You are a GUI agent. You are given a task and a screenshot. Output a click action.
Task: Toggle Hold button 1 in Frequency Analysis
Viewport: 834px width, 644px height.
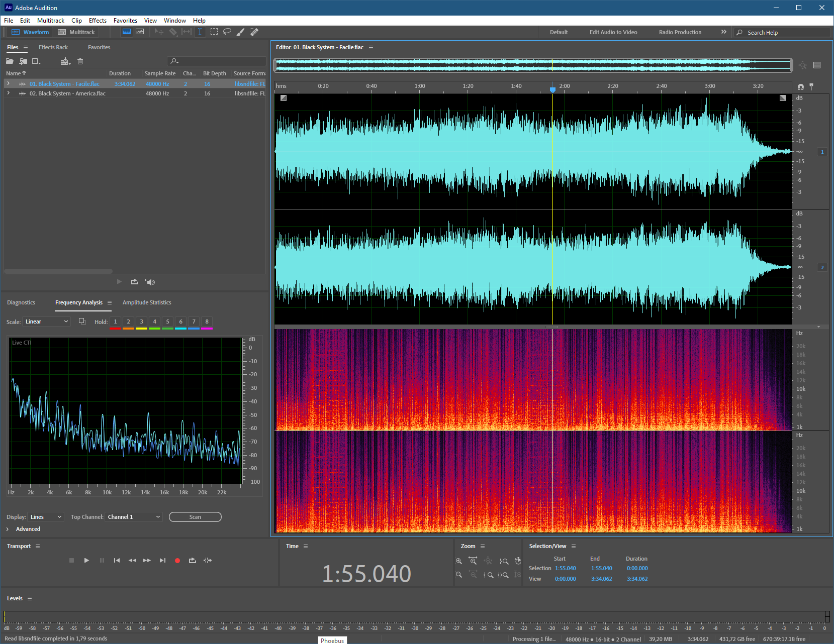point(115,321)
